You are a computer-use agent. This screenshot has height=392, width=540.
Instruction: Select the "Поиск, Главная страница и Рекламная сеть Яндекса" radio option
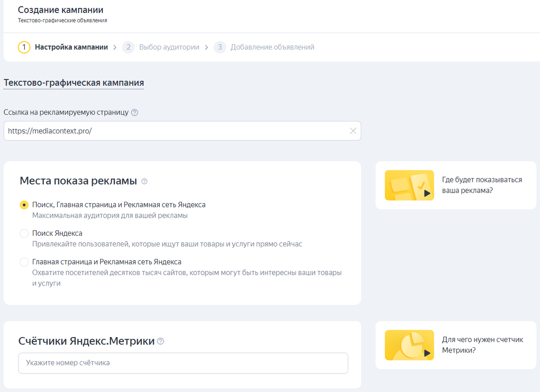tap(24, 205)
